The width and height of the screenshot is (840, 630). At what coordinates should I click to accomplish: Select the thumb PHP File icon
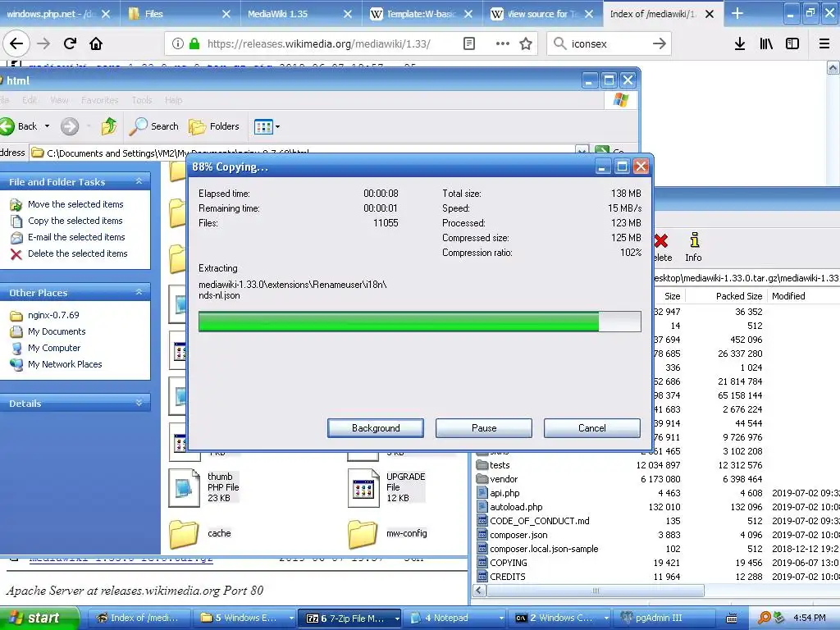pos(185,487)
